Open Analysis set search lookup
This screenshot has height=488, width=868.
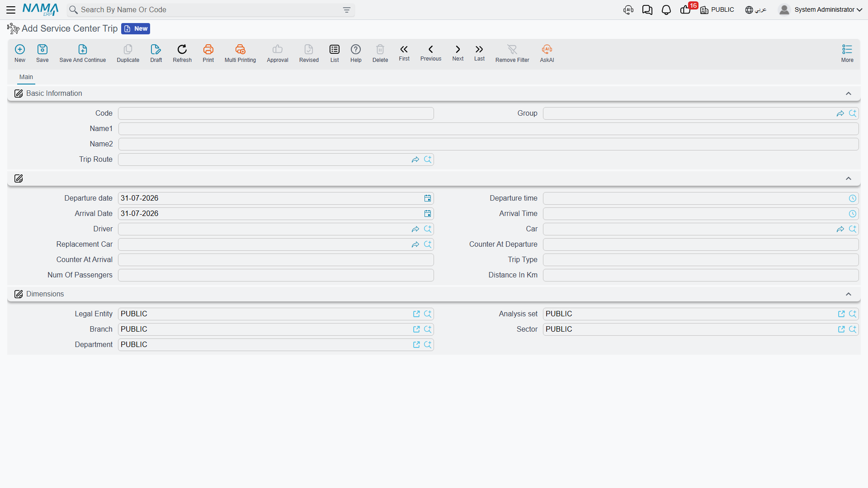[x=853, y=314]
